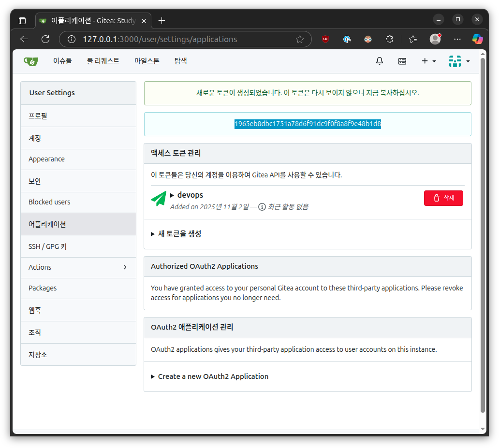Open the notifications bell
This screenshot has height=448, width=499.
(x=380, y=61)
